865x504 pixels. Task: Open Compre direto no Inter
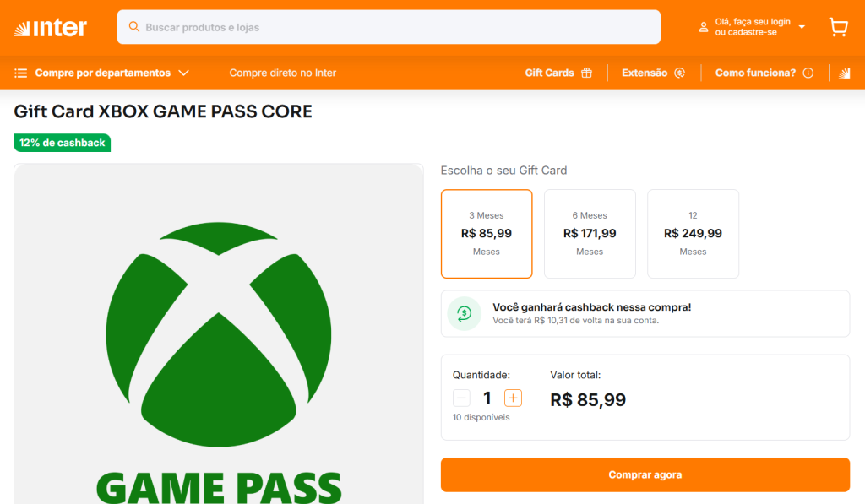(x=282, y=73)
